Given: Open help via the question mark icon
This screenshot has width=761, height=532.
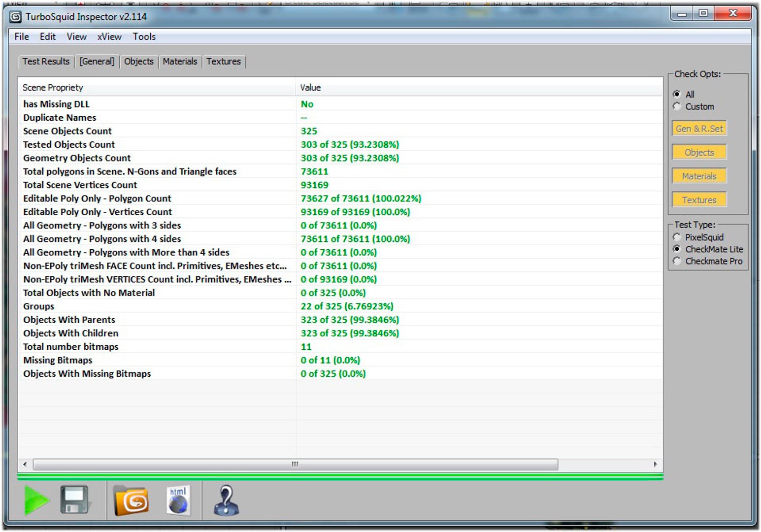Looking at the screenshot, I should pyautogui.click(x=226, y=500).
